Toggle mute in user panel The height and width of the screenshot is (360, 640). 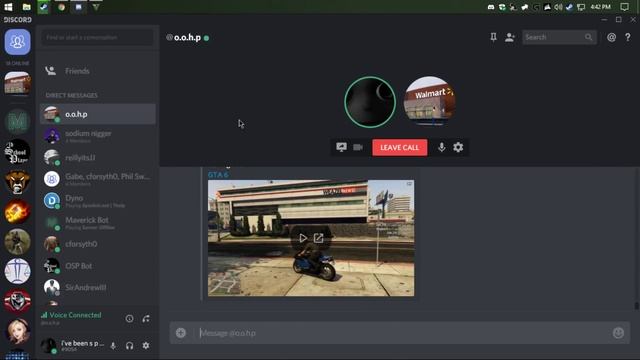click(113, 346)
